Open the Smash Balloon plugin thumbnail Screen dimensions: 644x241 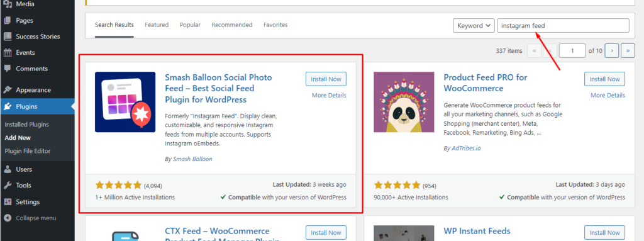(x=125, y=102)
